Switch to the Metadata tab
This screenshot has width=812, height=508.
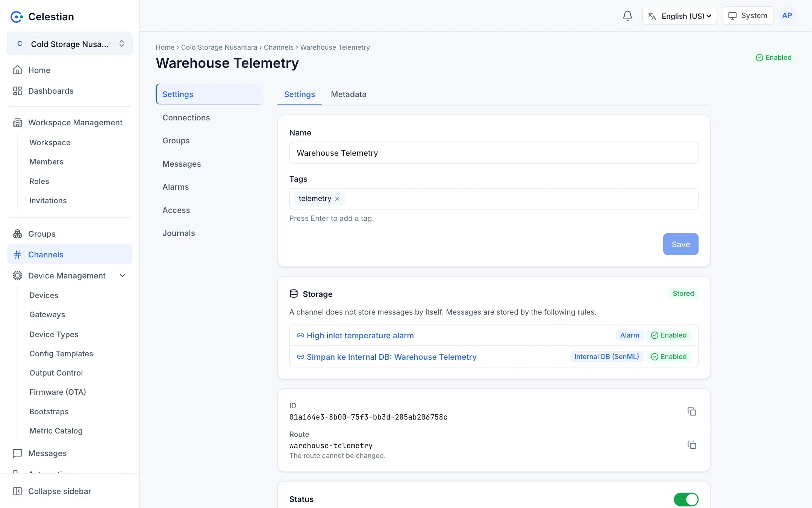point(348,94)
